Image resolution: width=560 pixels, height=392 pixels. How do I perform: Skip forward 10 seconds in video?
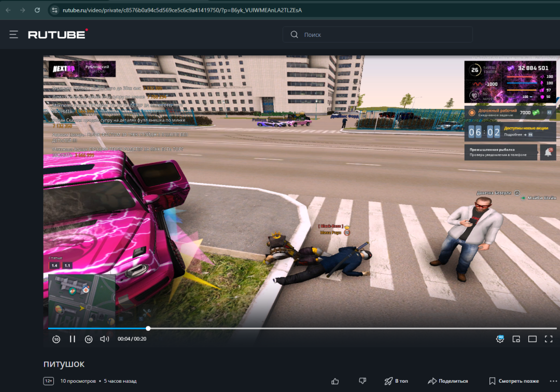point(89,339)
